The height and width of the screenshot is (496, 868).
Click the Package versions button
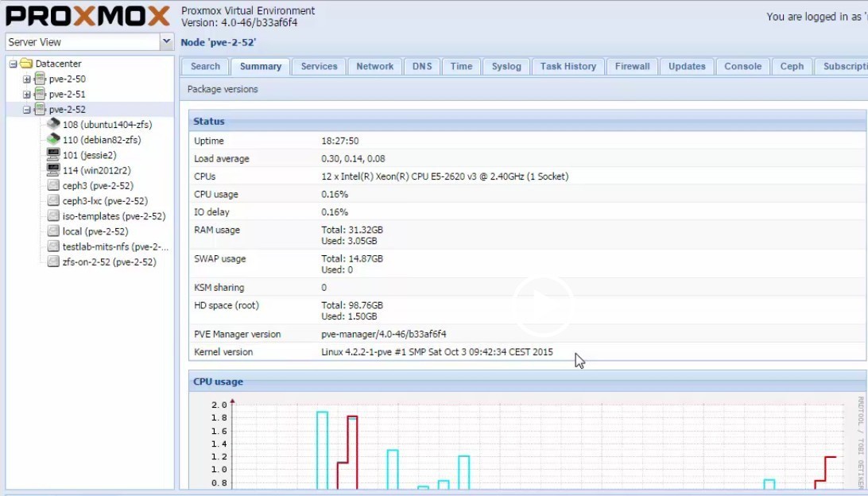tap(223, 89)
